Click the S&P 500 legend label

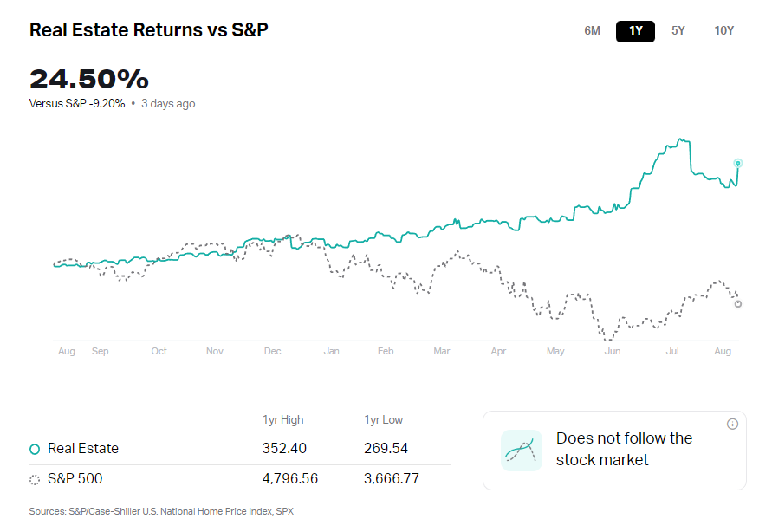(x=75, y=478)
